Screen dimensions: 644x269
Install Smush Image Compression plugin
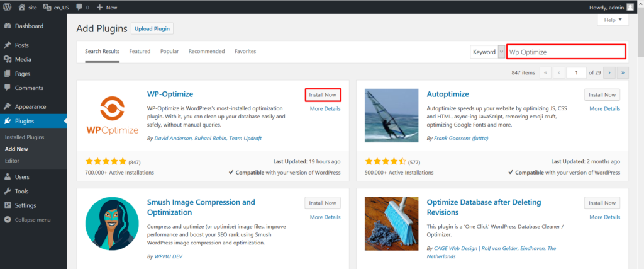click(x=323, y=203)
